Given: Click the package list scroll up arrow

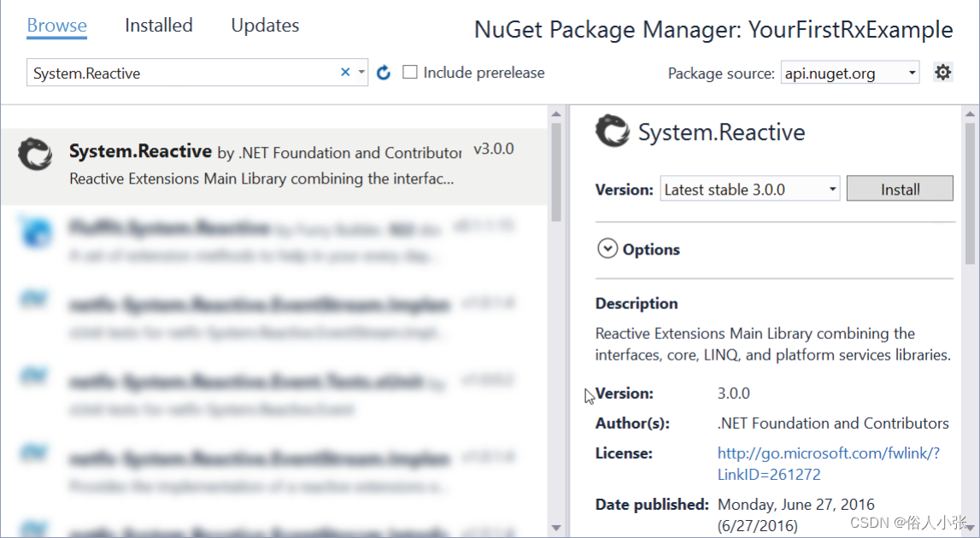Looking at the screenshot, I should coord(556,114).
